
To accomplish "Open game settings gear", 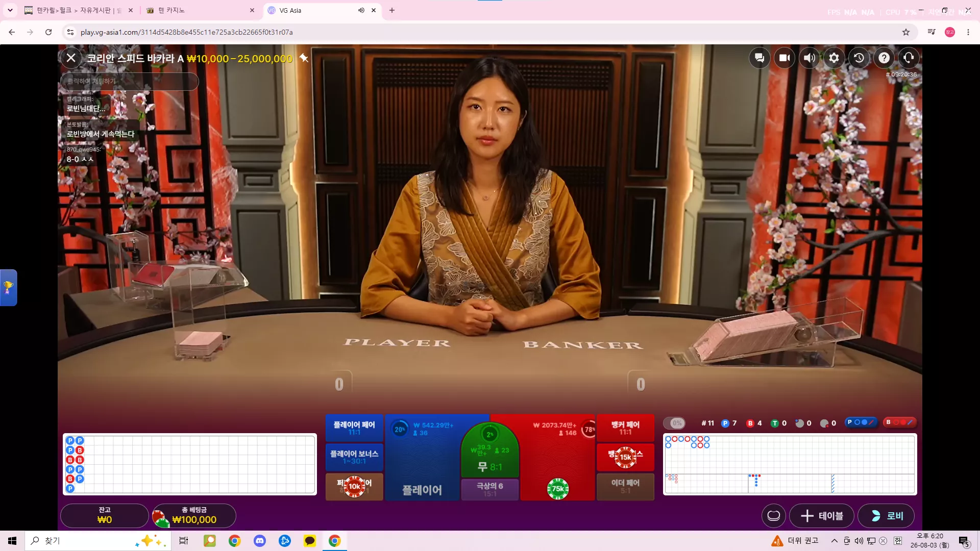I will point(834,58).
